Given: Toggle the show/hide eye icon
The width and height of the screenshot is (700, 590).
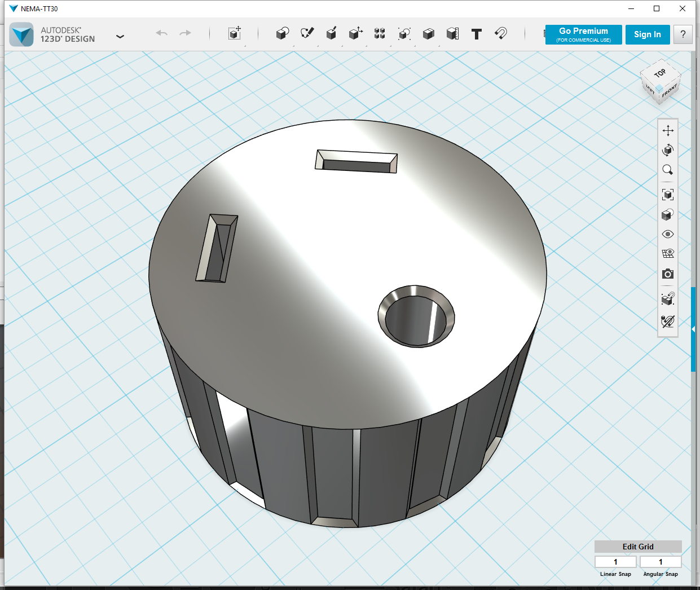Looking at the screenshot, I should [668, 234].
